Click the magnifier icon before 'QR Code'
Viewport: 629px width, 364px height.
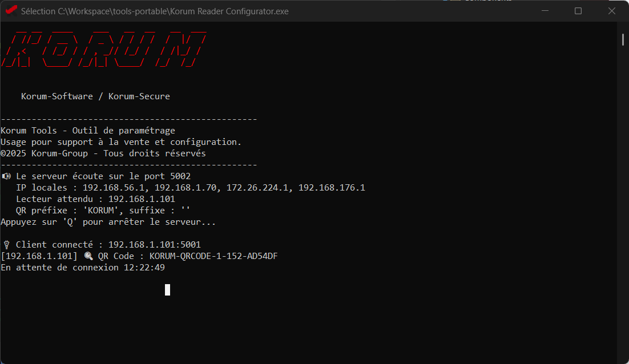88,256
